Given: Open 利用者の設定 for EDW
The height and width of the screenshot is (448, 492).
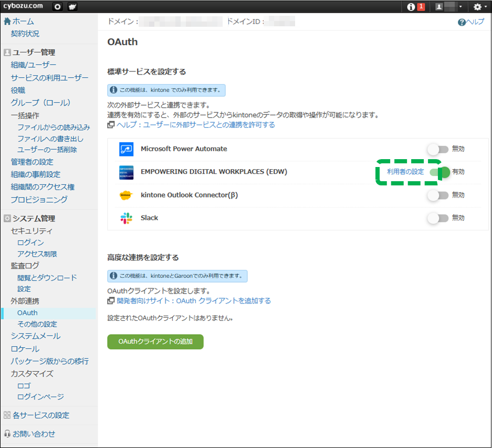Looking at the screenshot, I should click(x=405, y=172).
